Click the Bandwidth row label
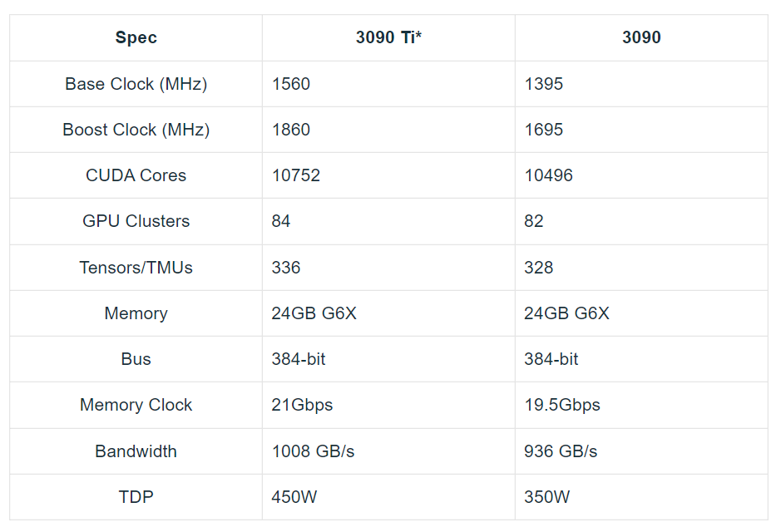Screen dimensions: 781x532 (x=136, y=451)
